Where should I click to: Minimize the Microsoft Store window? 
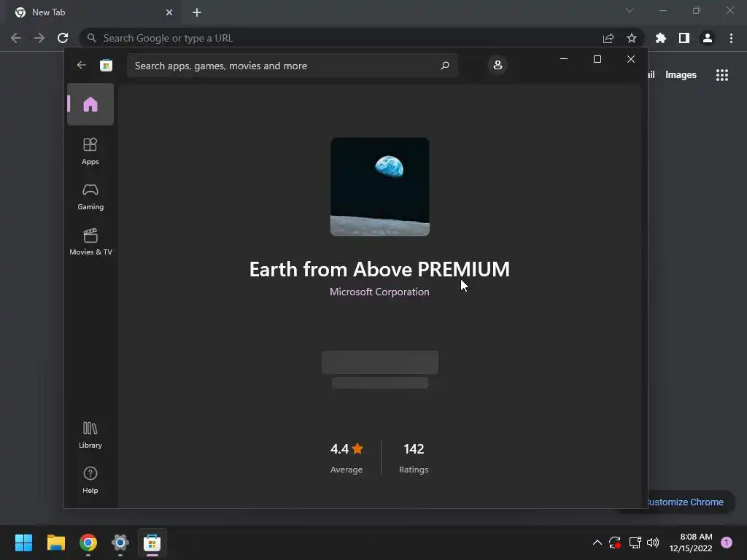[564, 59]
